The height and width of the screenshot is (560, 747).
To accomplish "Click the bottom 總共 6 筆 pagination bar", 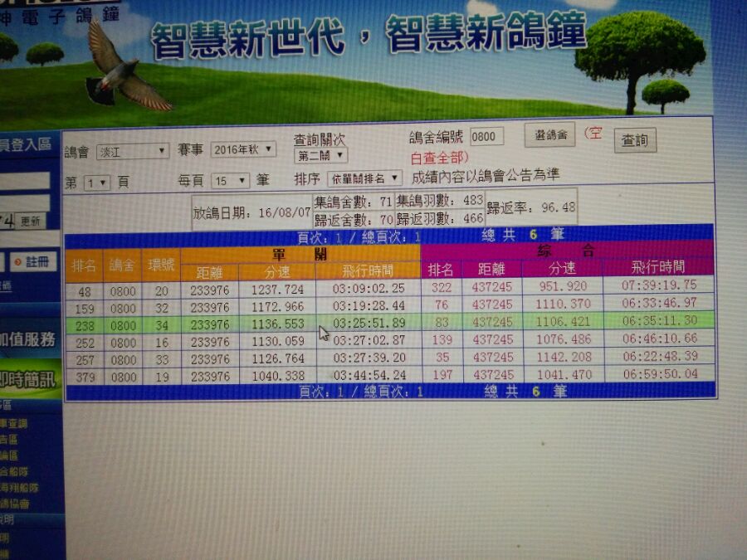I will click(x=391, y=391).
